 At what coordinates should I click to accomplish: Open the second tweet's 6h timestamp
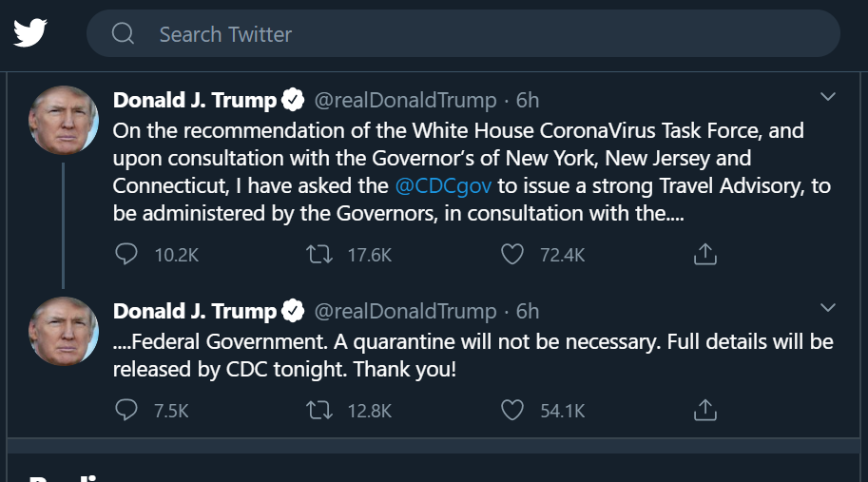click(x=528, y=311)
